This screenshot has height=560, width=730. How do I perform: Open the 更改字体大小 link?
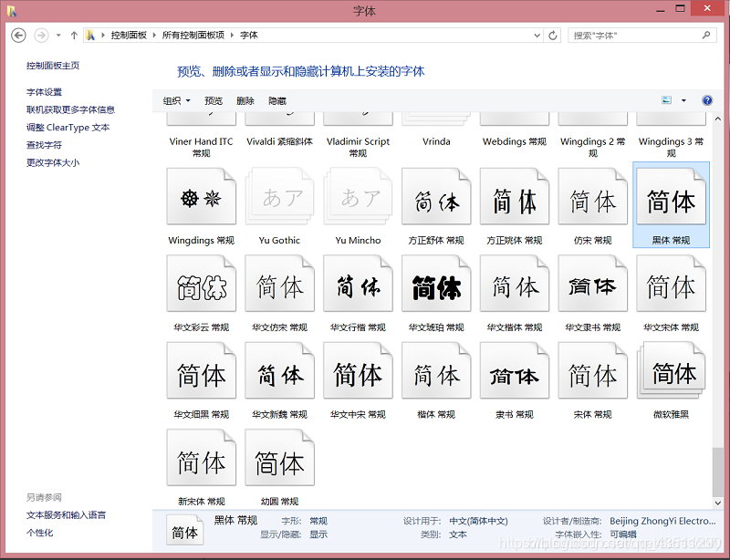(53, 163)
